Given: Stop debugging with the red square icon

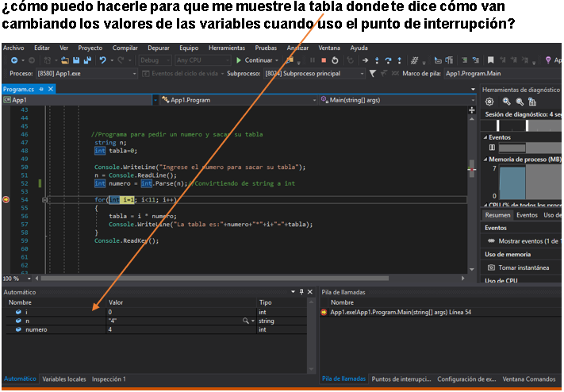Looking at the screenshot, I should (x=324, y=60).
